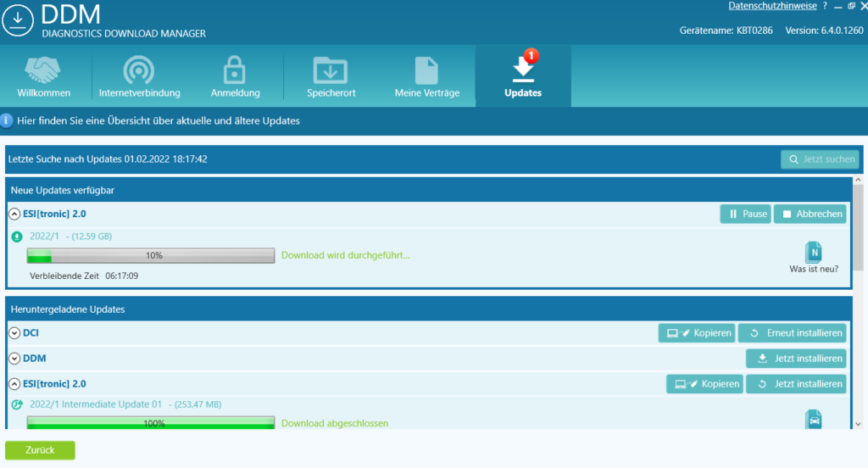Open the document icon beside Intermediate Update 01
Viewport: 868px width, 468px height.
(814, 420)
